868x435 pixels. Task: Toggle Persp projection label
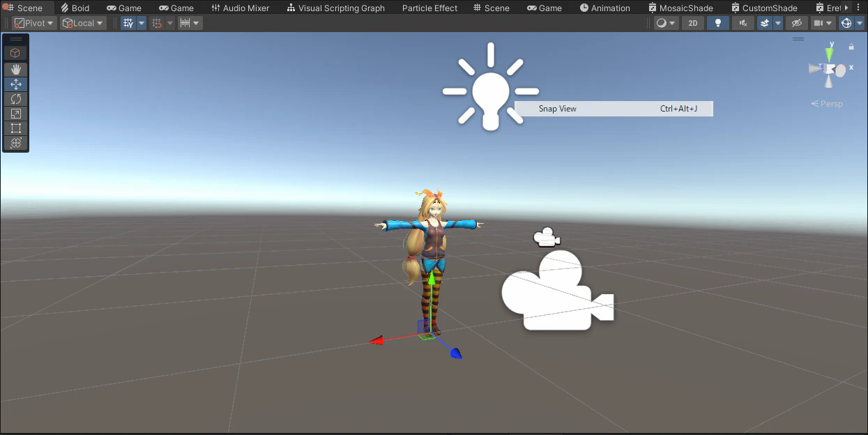(828, 104)
